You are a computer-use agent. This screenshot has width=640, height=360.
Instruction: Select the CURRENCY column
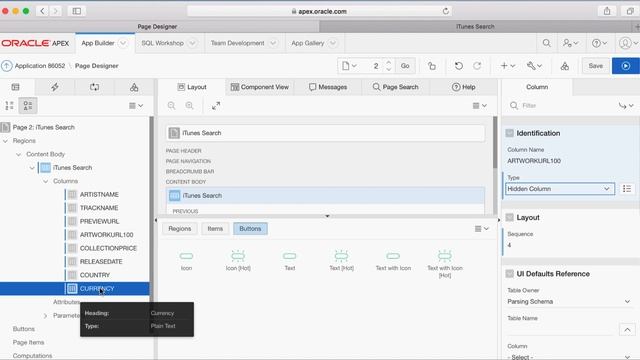(x=97, y=289)
